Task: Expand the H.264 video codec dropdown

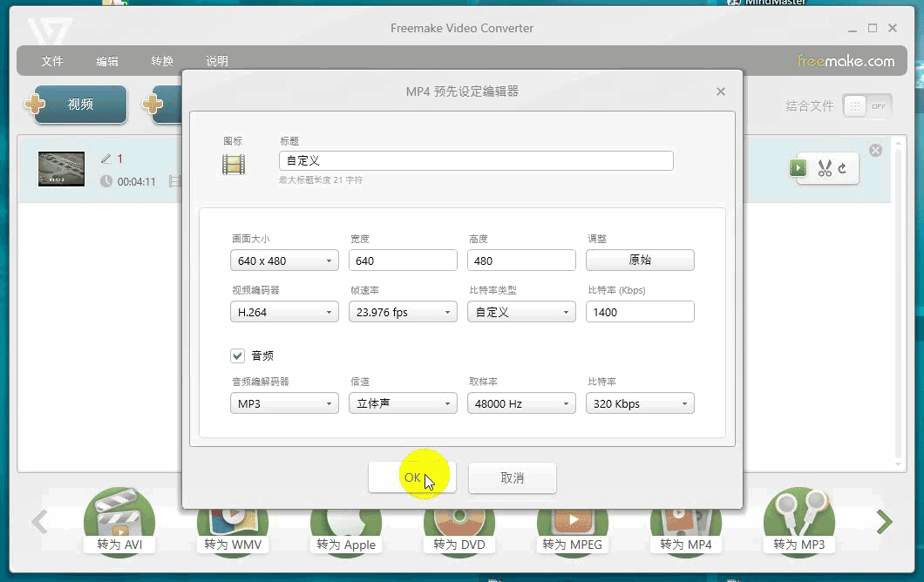Action: [x=284, y=312]
